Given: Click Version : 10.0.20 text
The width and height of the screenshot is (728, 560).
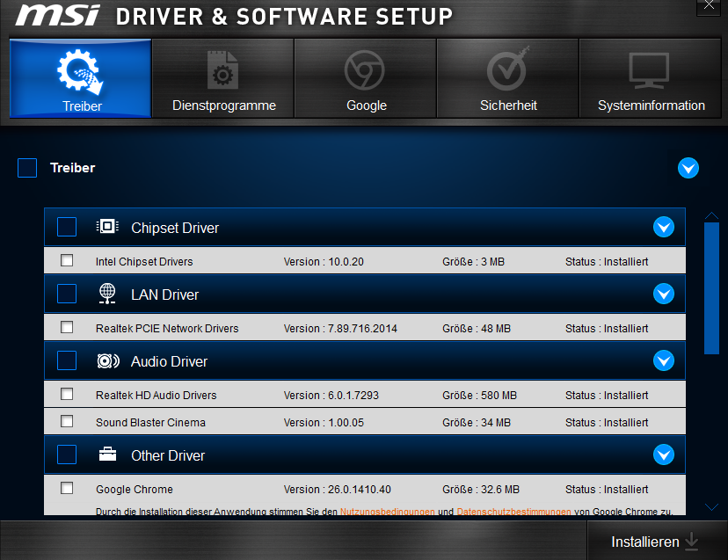Looking at the screenshot, I should click(324, 261).
